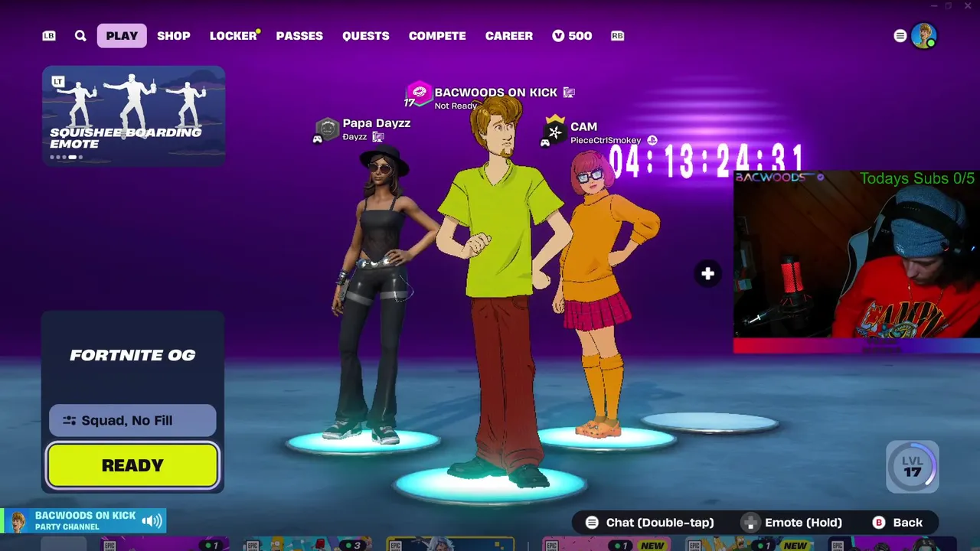Image resolution: width=980 pixels, height=551 pixels.
Task: Click the countdown timer 04:13:24:31
Action: pos(706,162)
